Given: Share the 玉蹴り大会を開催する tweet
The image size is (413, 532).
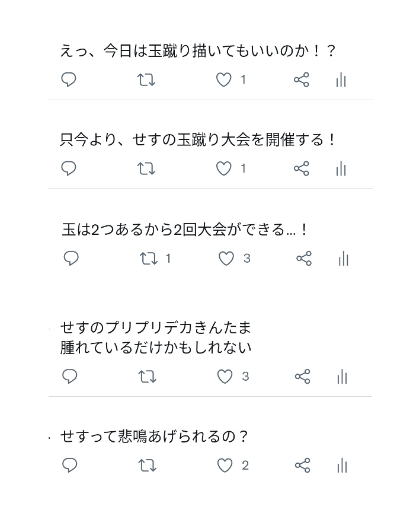Looking at the screenshot, I should (x=302, y=168).
